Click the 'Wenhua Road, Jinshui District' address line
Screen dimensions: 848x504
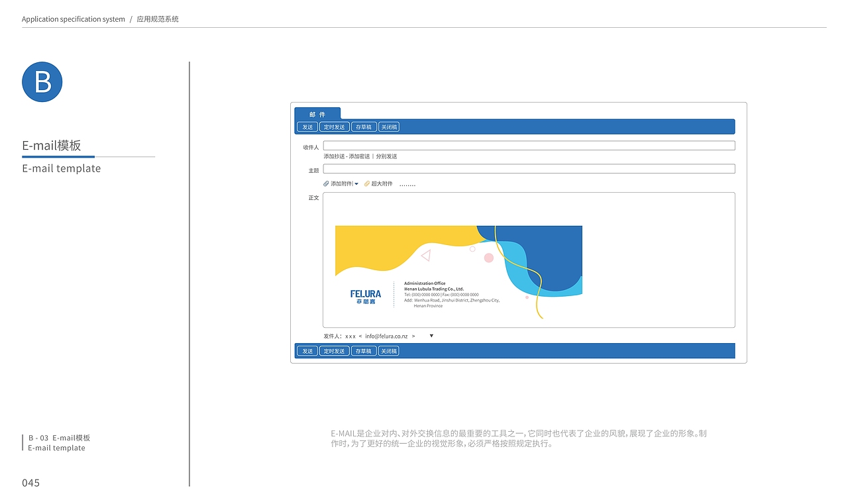[x=452, y=300]
